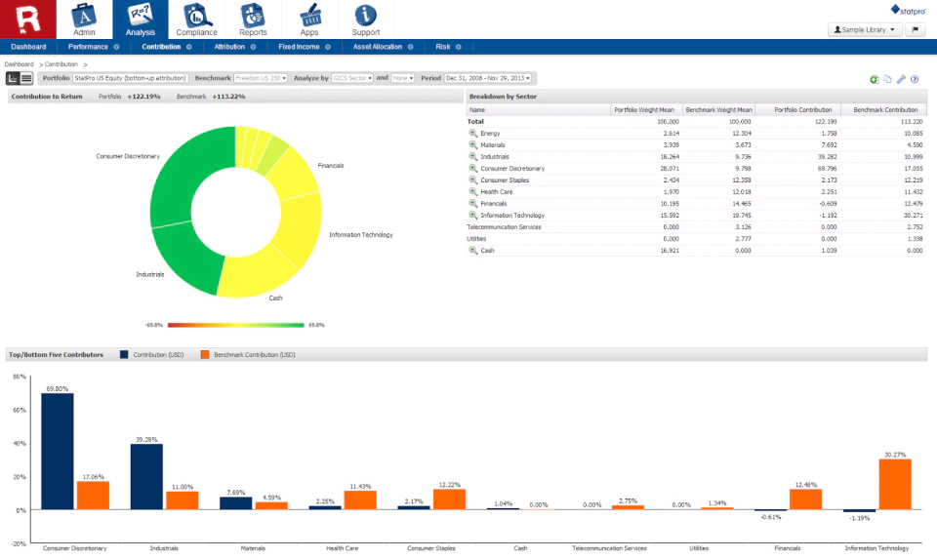Viewport: 937px width, 560px height.
Task: Go to the Risk tab
Action: [443, 47]
